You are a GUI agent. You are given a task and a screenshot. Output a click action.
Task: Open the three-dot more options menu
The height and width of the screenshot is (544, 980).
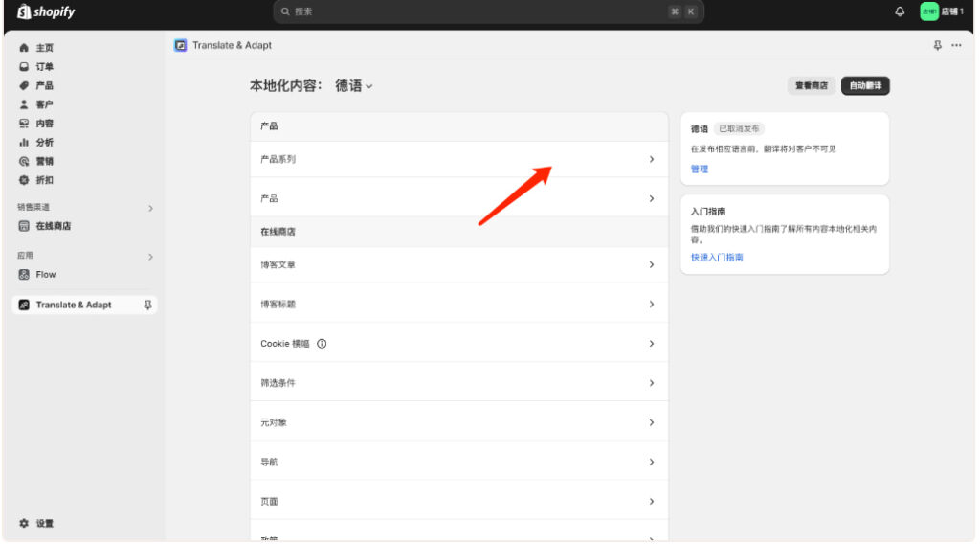[956, 46]
